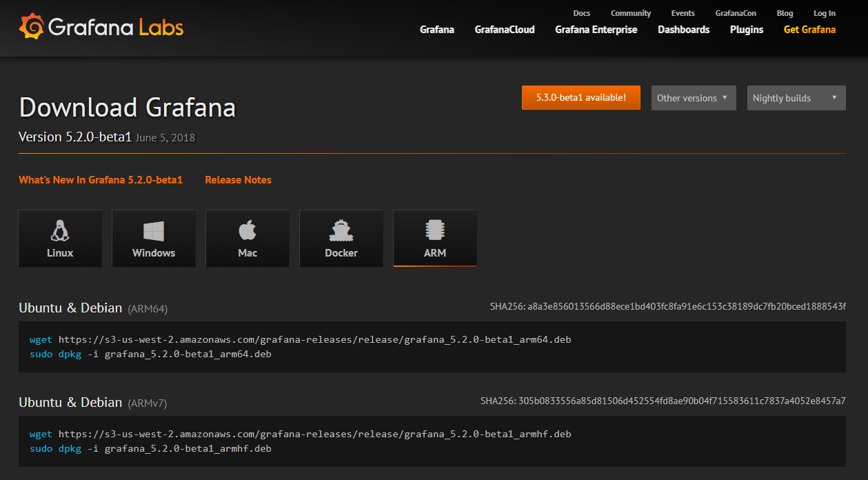Click the Log In link

point(825,13)
